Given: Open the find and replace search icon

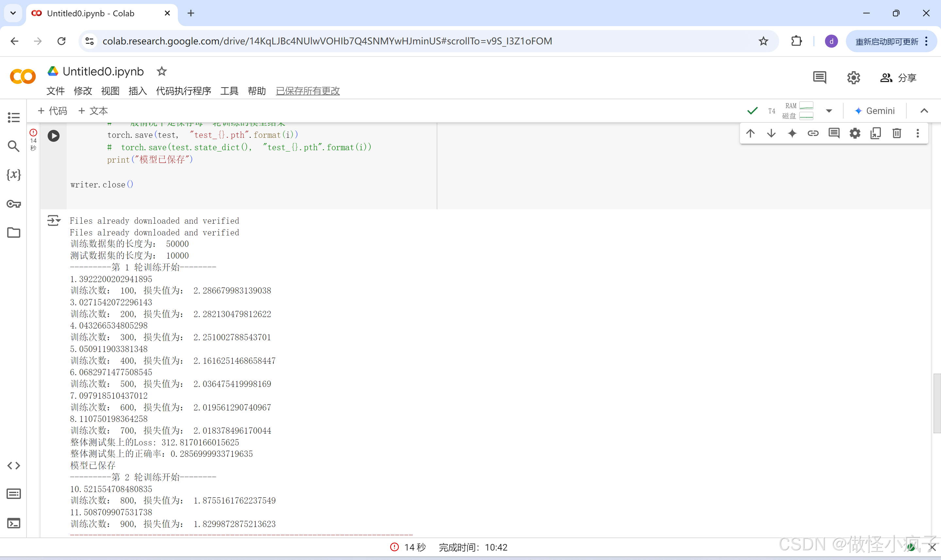Looking at the screenshot, I should point(14,146).
